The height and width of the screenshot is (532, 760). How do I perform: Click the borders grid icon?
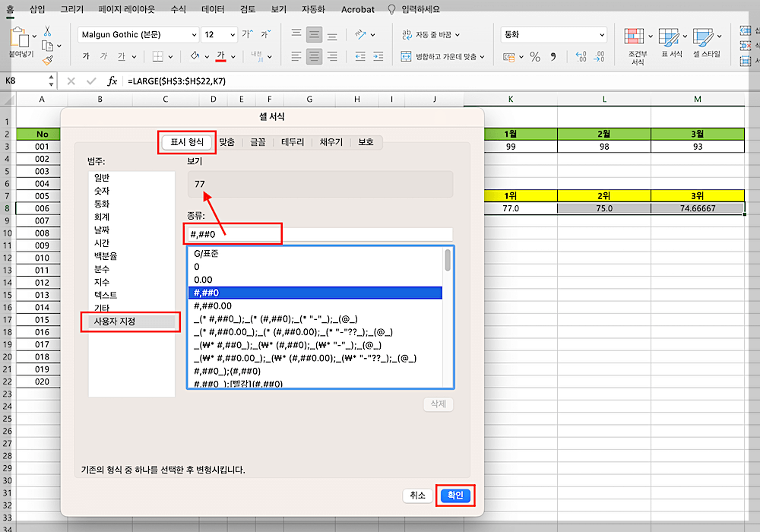click(158, 57)
